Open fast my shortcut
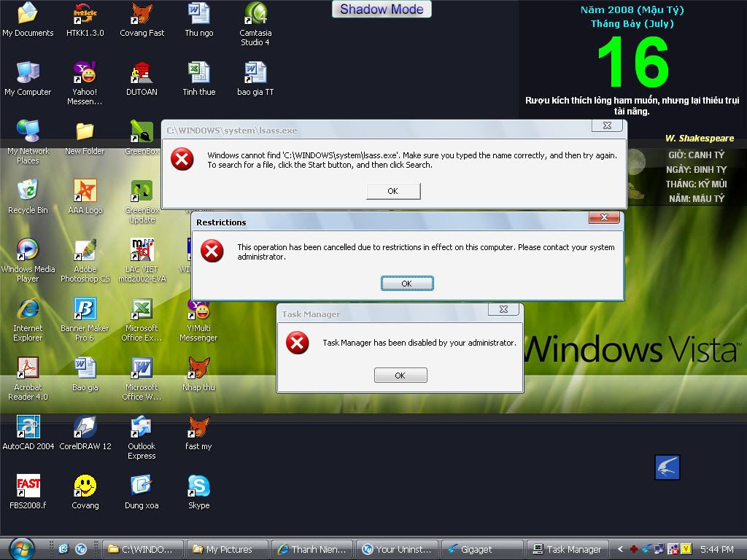 coord(198,433)
